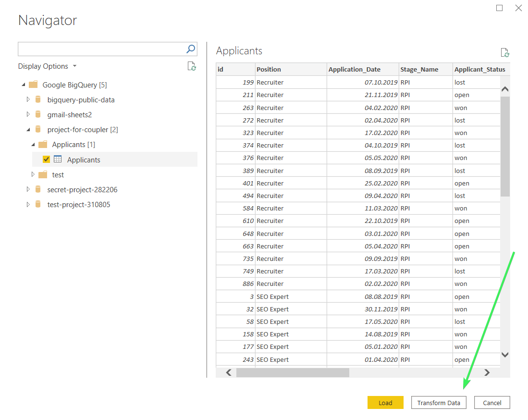Click the scroll left arrow of the preview
This screenshot has height=420, width=528.
tap(229, 372)
